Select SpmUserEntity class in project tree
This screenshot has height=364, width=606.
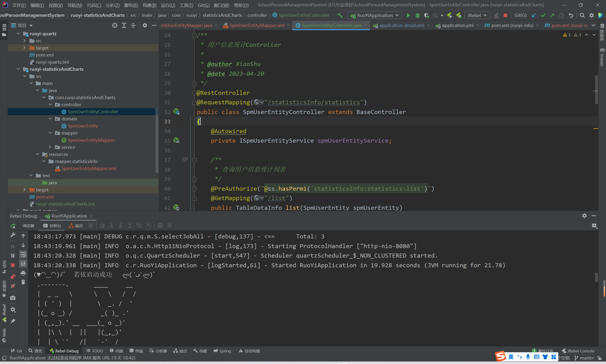[83, 126]
